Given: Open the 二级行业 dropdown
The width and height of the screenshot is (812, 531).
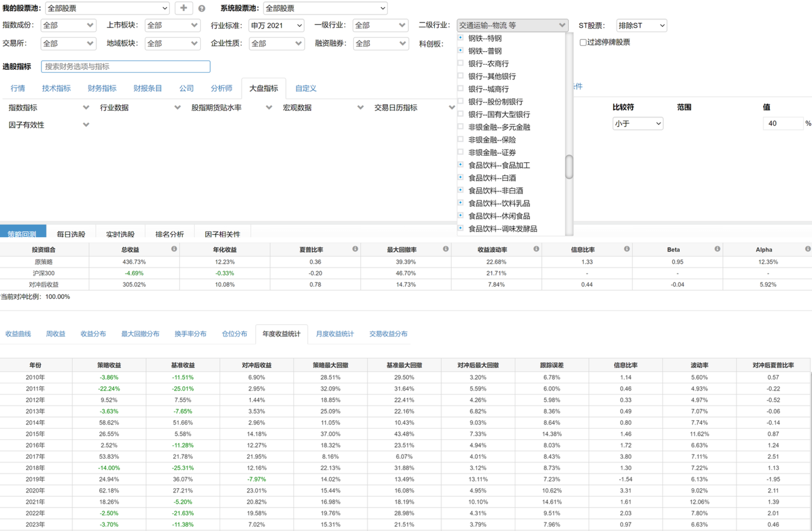Looking at the screenshot, I should point(512,25).
